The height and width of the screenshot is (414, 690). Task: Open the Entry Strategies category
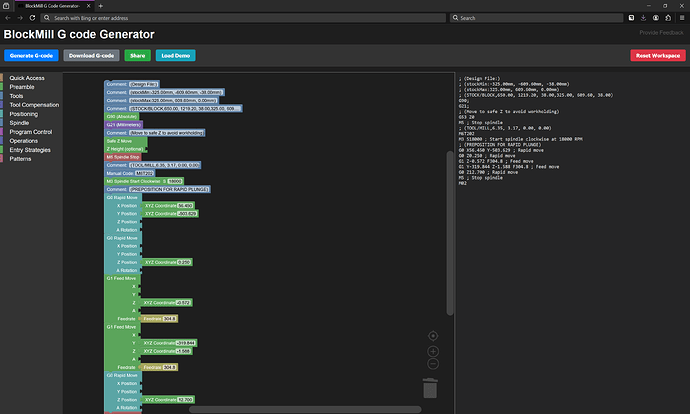coord(30,150)
